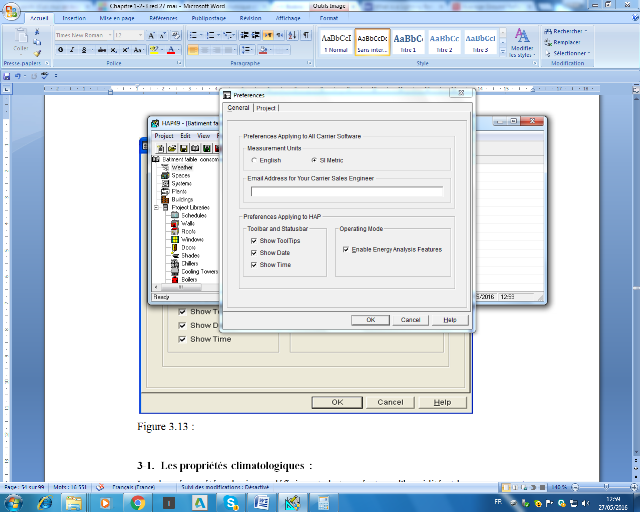The height and width of the screenshot is (512, 640).
Task: Click the Save icon in quick access toolbar
Action: click(x=7, y=76)
